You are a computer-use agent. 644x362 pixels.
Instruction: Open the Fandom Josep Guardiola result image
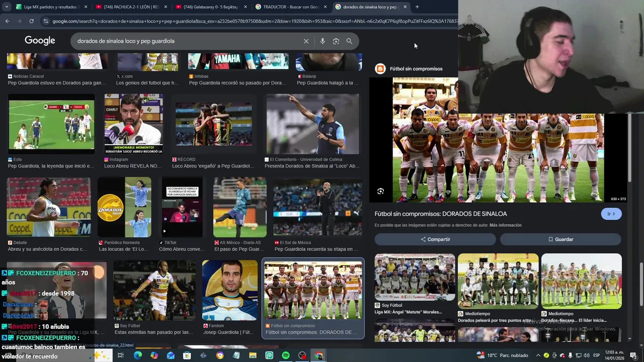[230, 290]
